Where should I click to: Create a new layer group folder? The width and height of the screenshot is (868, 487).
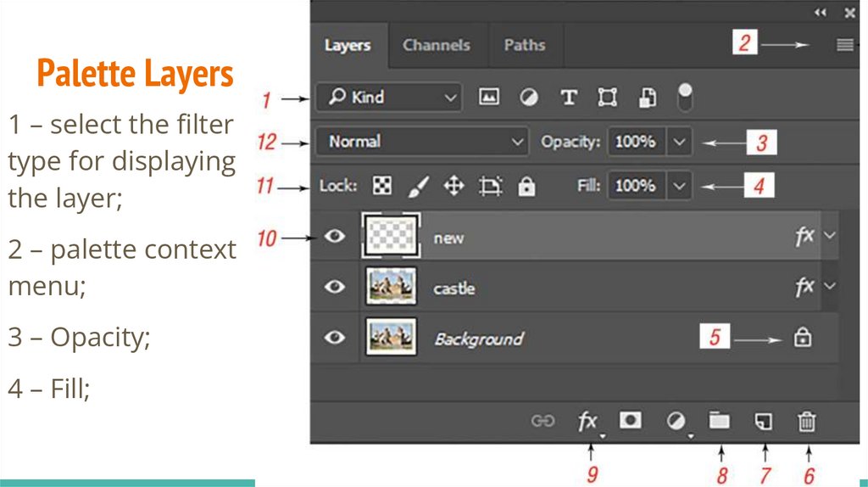coord(719,421)
